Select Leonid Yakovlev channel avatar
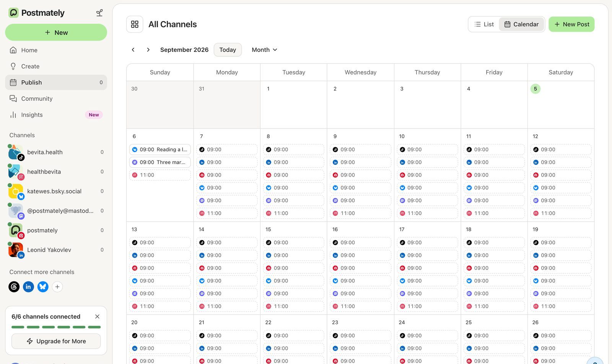612x364 pixels. 16,250
